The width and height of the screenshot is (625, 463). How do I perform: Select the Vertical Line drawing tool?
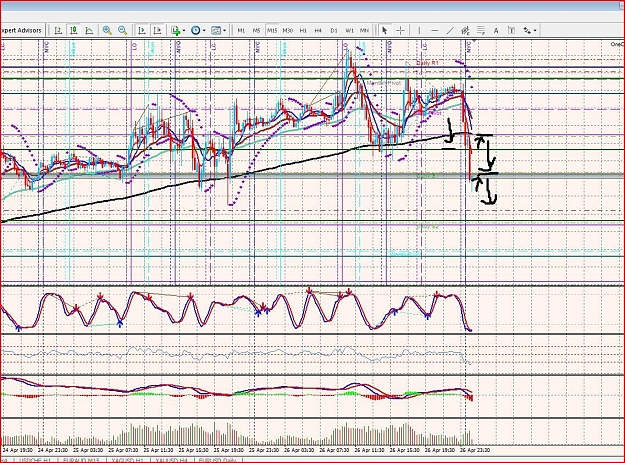[419, 30]
